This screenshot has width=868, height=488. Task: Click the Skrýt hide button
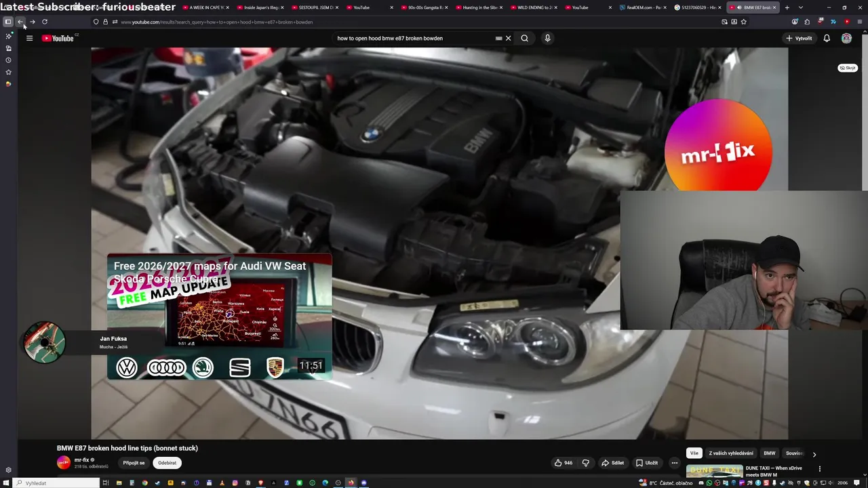click(848, 68)
